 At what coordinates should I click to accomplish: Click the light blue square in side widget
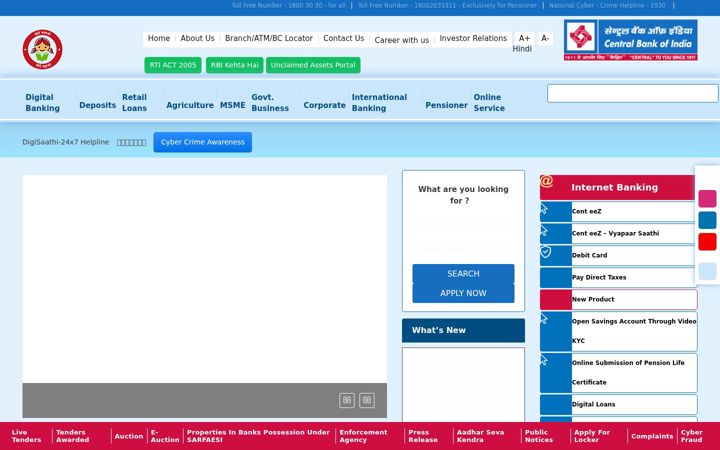707,271
